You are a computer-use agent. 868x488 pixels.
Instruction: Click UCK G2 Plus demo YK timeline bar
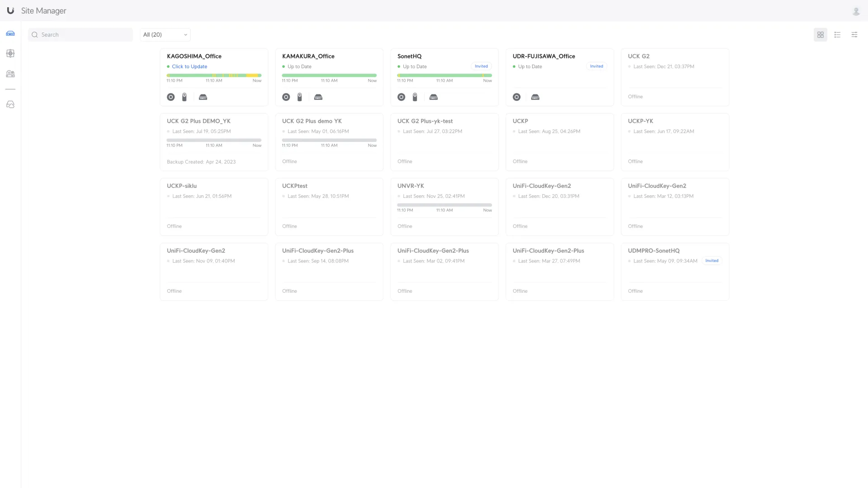click(x=329, y=140)
